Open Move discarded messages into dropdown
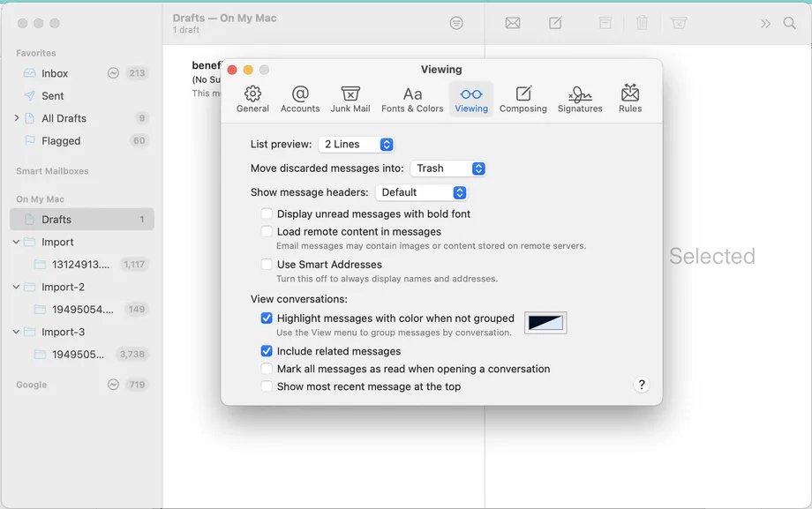The width and height of the screenshot is (812, 509). 448,168
